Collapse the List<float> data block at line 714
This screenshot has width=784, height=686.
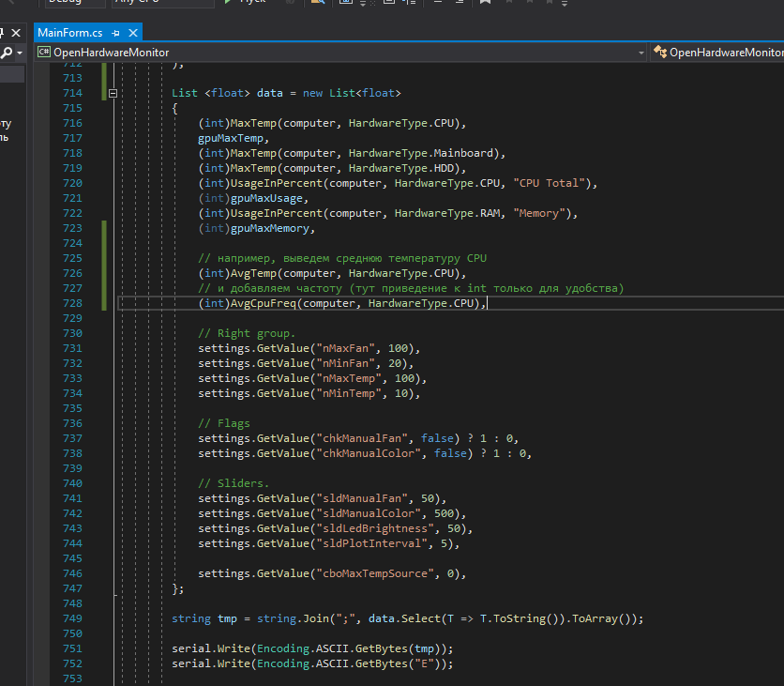113,93
